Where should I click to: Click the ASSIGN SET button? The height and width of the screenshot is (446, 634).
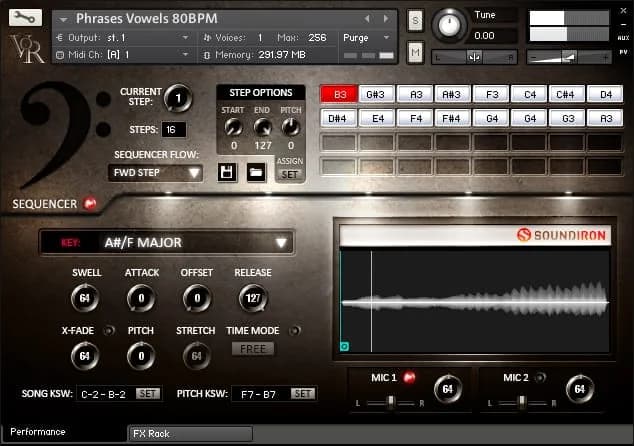pos(290,174)
